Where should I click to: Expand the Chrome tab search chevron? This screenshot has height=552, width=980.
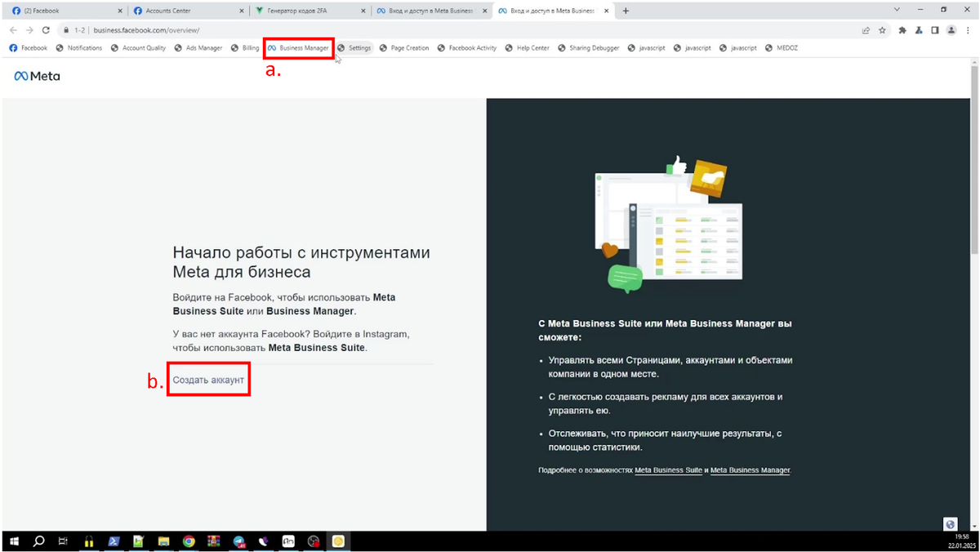point(897,10)
